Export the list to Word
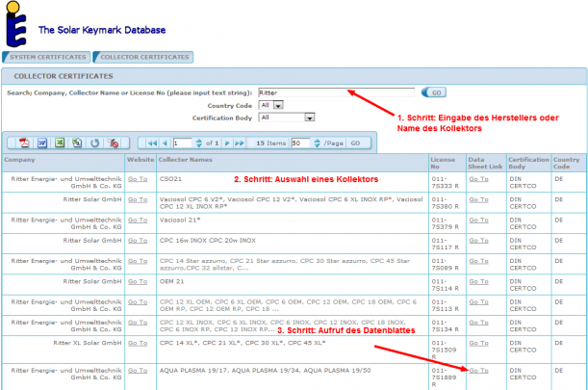Screen dimensions: 588x390 tap(43, 143)
